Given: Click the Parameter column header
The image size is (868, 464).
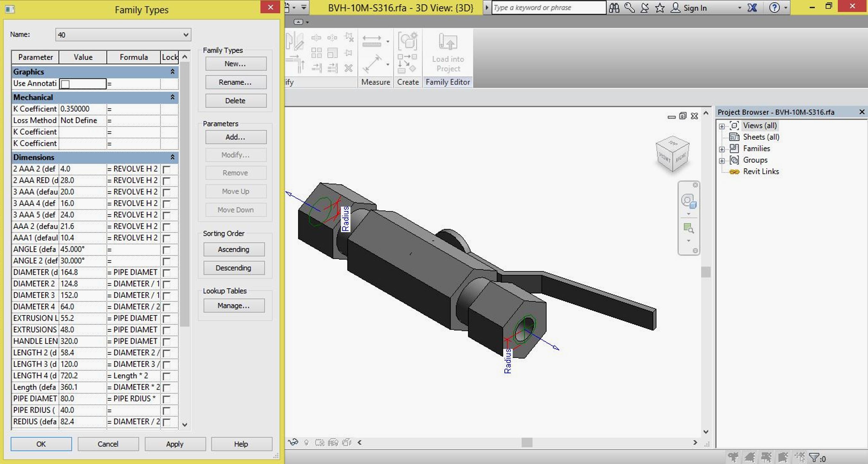Looking at the screenshot, I should tap(35, 57).
